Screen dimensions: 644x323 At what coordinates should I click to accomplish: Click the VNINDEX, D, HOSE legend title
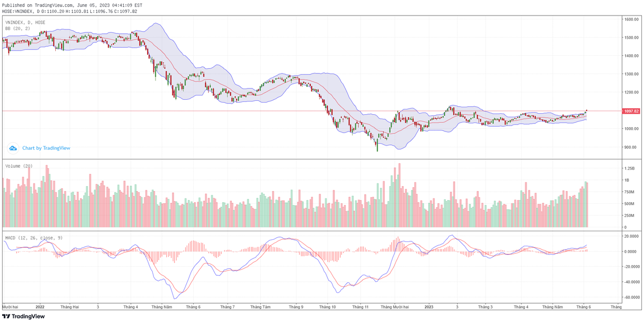pos(25,23)
